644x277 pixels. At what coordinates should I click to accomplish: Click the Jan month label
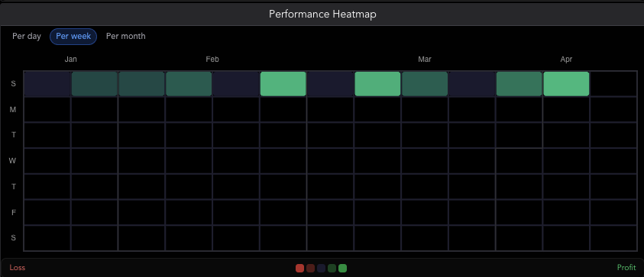[x=70, y=60]
